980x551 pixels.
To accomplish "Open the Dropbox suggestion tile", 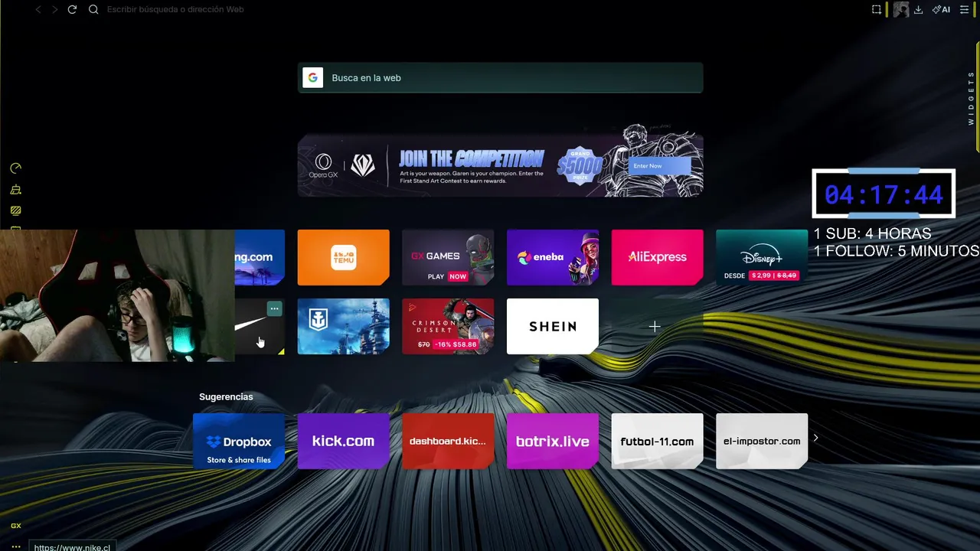I will (x=239, y=442).
